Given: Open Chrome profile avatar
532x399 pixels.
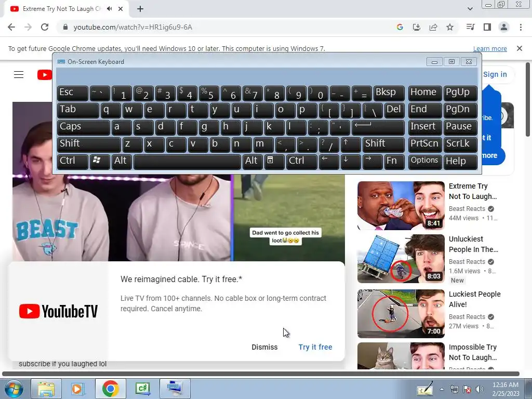Looking at the screenshot, I should tap(504, 27).
